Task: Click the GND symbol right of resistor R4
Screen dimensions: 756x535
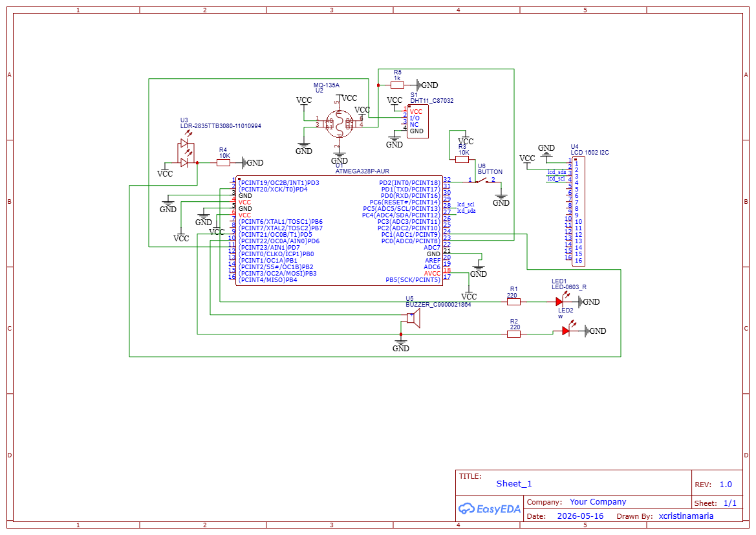Action: 252,163
